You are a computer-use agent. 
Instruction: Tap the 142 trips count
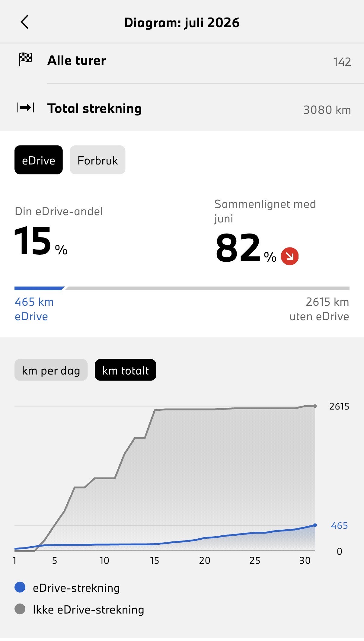click(342, 62)
